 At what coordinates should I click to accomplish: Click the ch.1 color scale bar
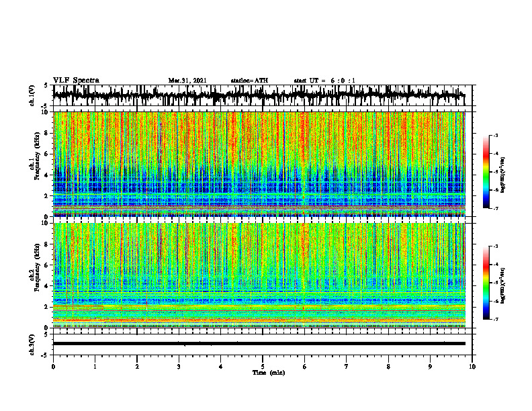pyautogui.click(x=486, y=172)
